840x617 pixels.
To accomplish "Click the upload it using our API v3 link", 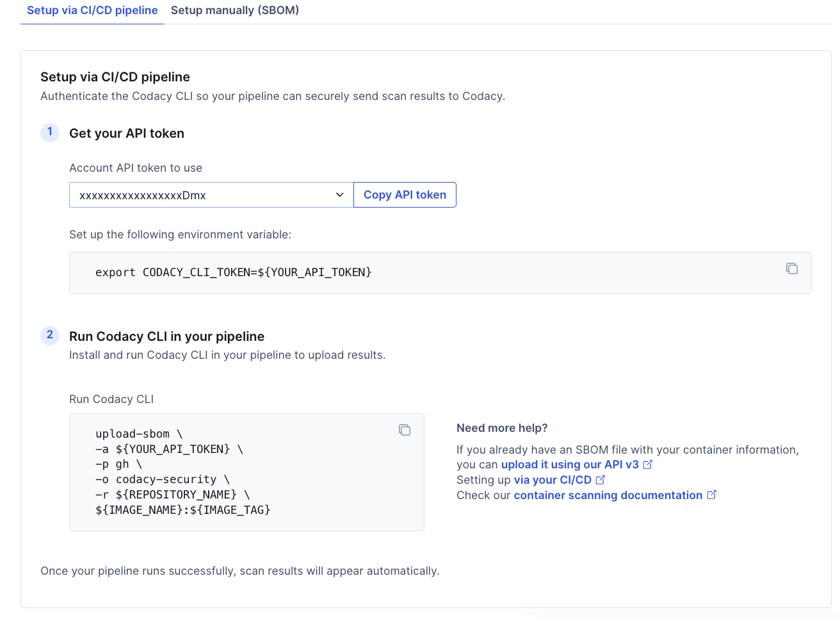I will [x=570, y=464].
